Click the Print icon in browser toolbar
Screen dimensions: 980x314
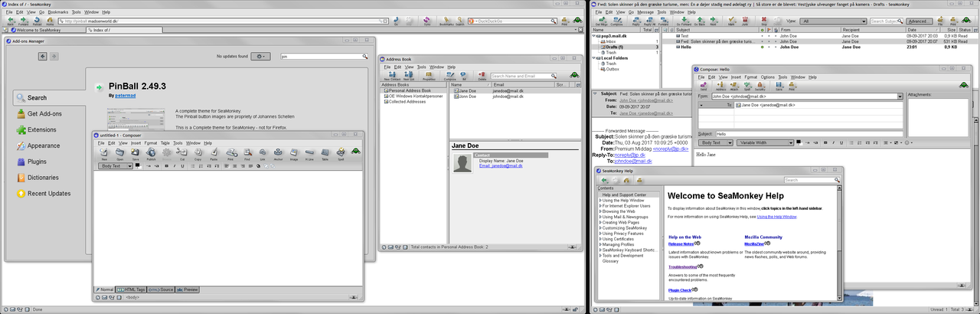(564, 22)
